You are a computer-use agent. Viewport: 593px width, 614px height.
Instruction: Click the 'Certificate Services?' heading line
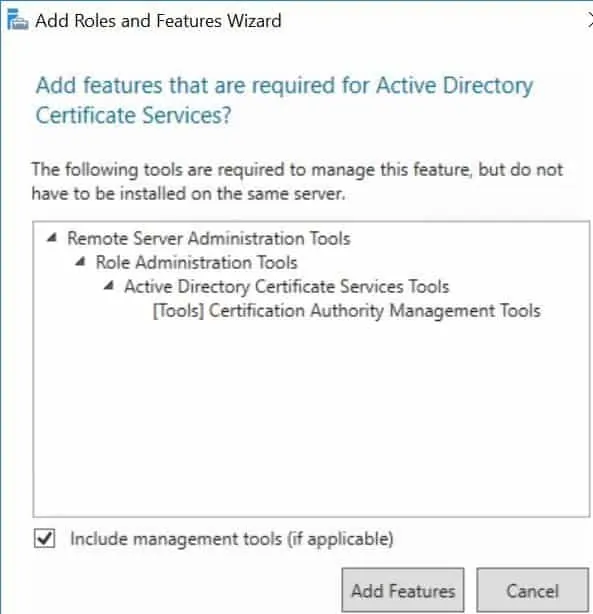click(x=133, y=116)
